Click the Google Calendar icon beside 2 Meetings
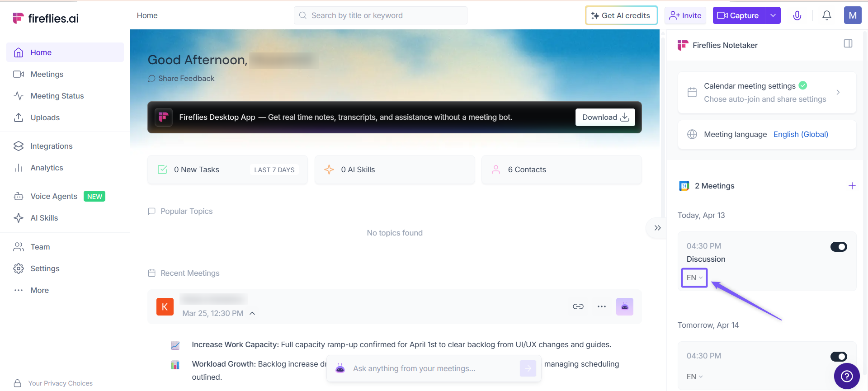868x391 pixels. (x=684, y=186)
